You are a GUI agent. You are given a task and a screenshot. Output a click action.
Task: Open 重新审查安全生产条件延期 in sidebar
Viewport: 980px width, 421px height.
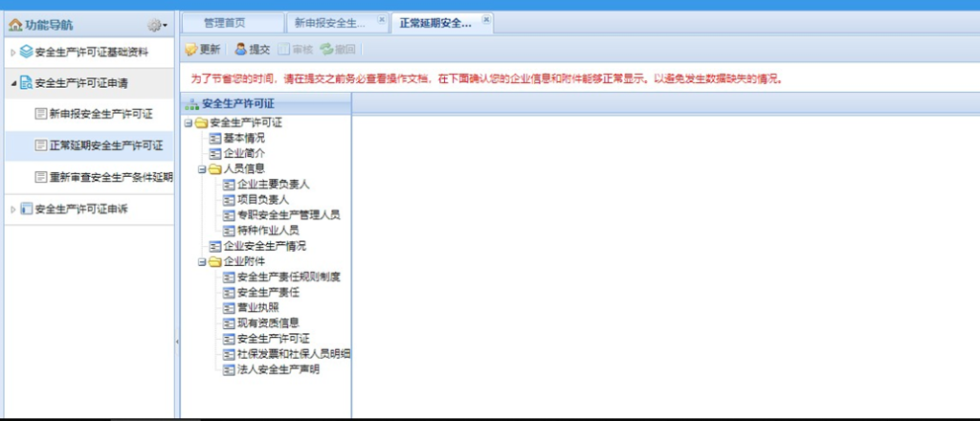pyautogui.click(x=111, y=178)
